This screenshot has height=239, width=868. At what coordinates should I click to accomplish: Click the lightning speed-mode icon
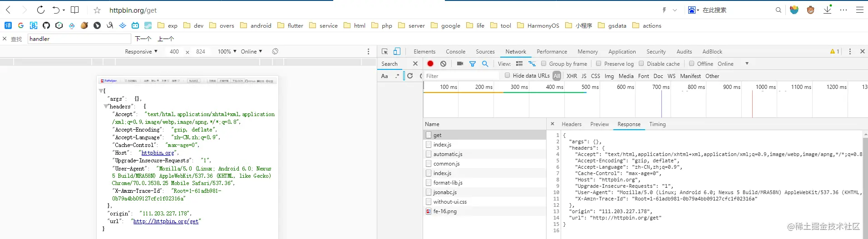click(x=664, y=10)
